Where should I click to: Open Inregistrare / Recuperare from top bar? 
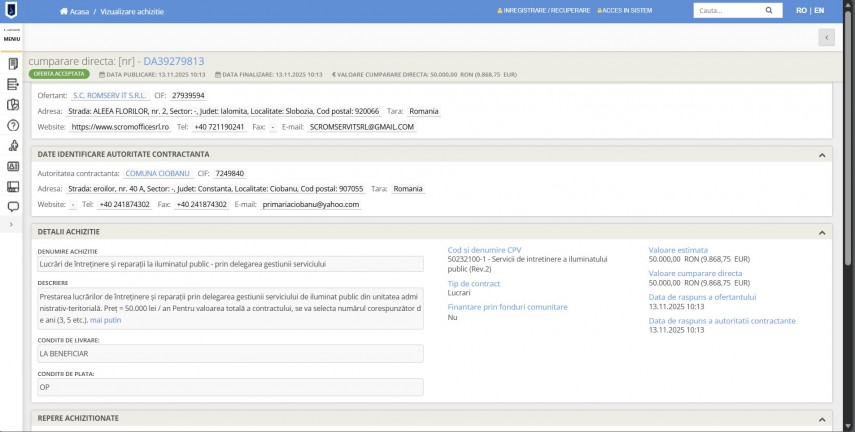tap(543, 11)
